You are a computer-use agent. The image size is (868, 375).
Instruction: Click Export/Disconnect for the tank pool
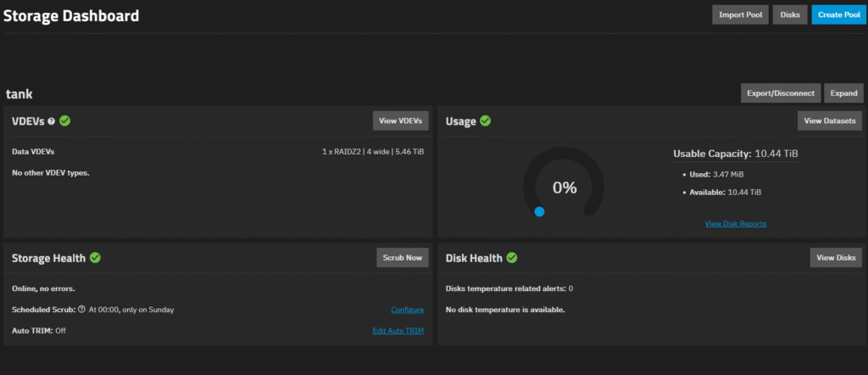[x=781, y=93]
